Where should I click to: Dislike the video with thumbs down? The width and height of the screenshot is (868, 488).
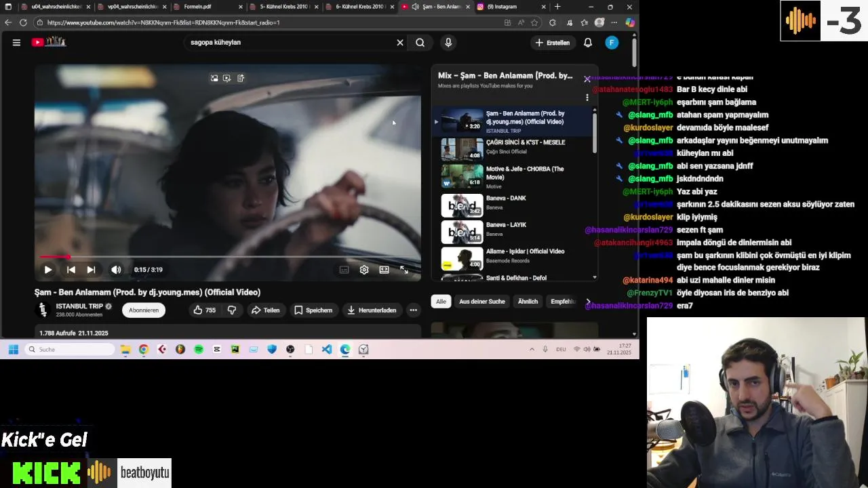pyautogui.click(x=232, y=310)
